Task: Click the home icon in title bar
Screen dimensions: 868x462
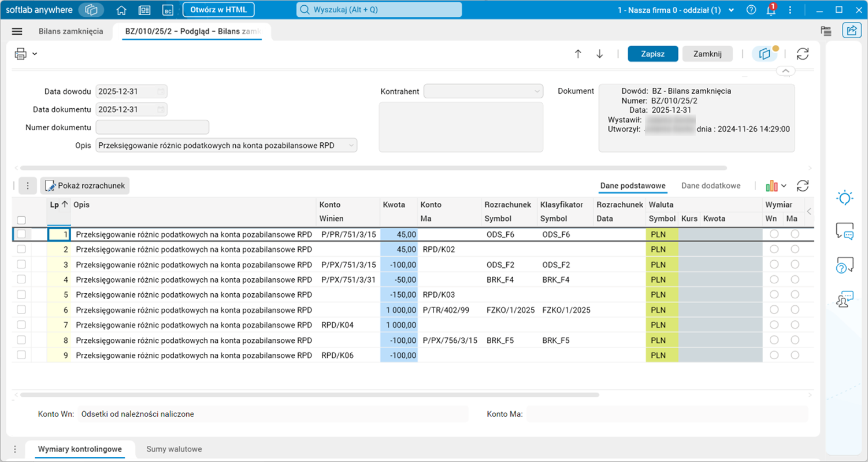Action: 121,10
